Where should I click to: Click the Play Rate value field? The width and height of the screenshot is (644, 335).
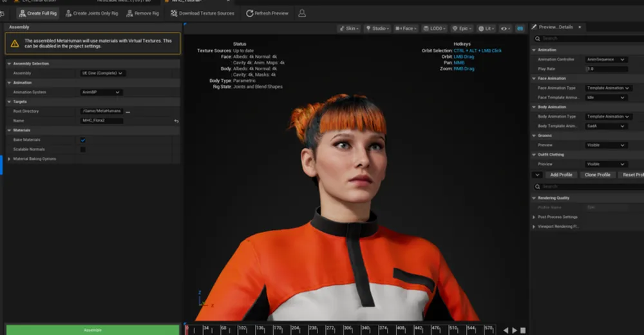[607, 69]
